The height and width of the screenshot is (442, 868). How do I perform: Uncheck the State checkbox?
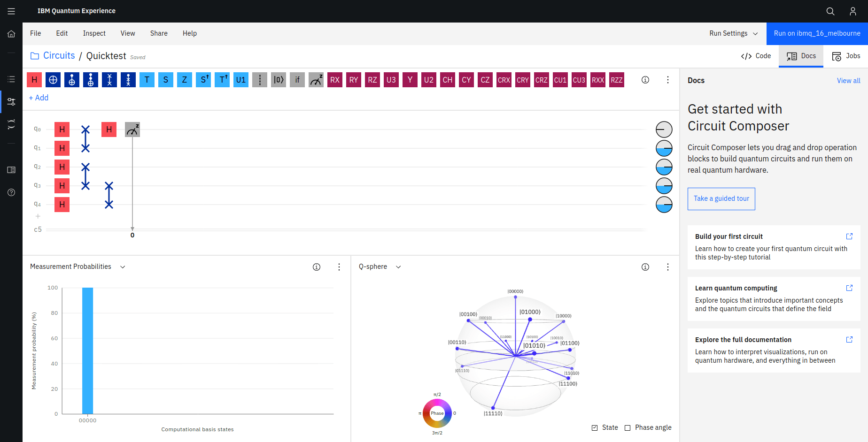click(595, 427)
